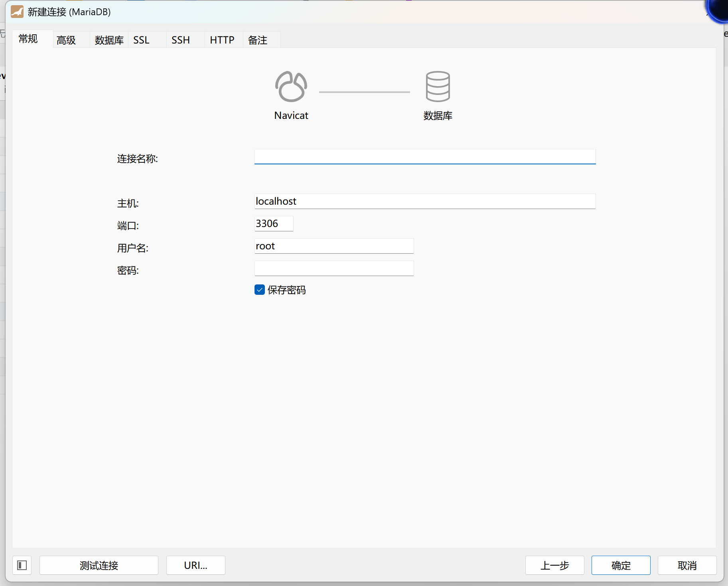Open the 备注 tab
This screenshot has width=728, height=586.
tap(257, 39)
